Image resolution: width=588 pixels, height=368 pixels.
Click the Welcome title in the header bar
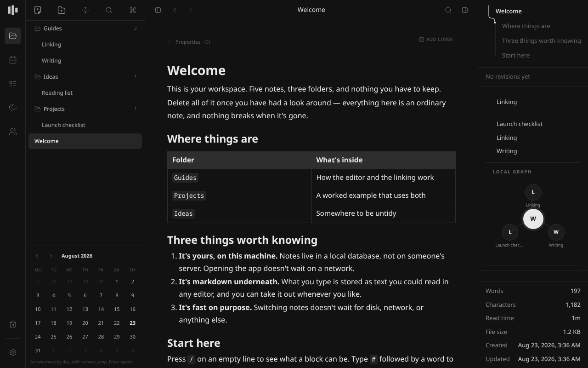(x=311, y=10)
